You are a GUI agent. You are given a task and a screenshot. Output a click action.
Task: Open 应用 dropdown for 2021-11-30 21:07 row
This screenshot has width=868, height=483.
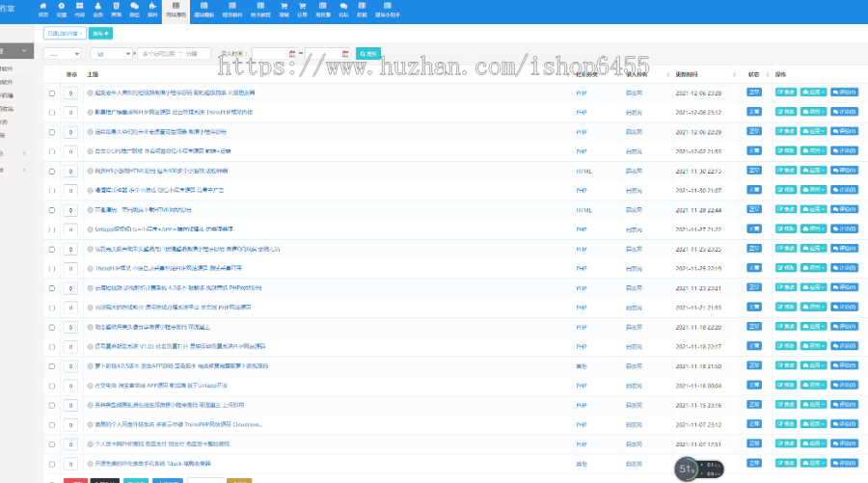tap(813, 190)
